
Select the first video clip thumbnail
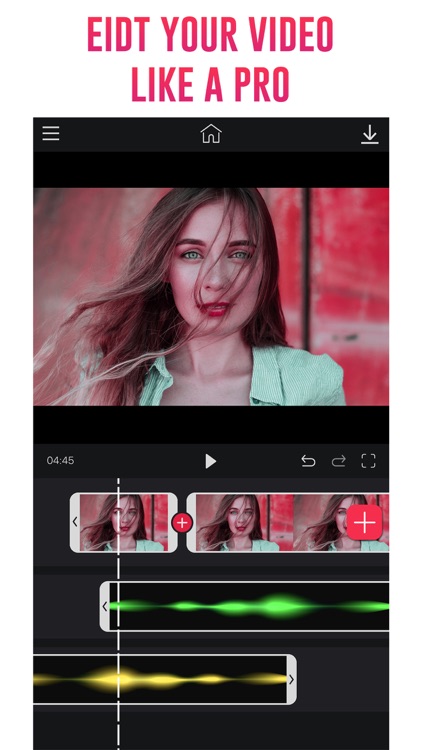124,523
